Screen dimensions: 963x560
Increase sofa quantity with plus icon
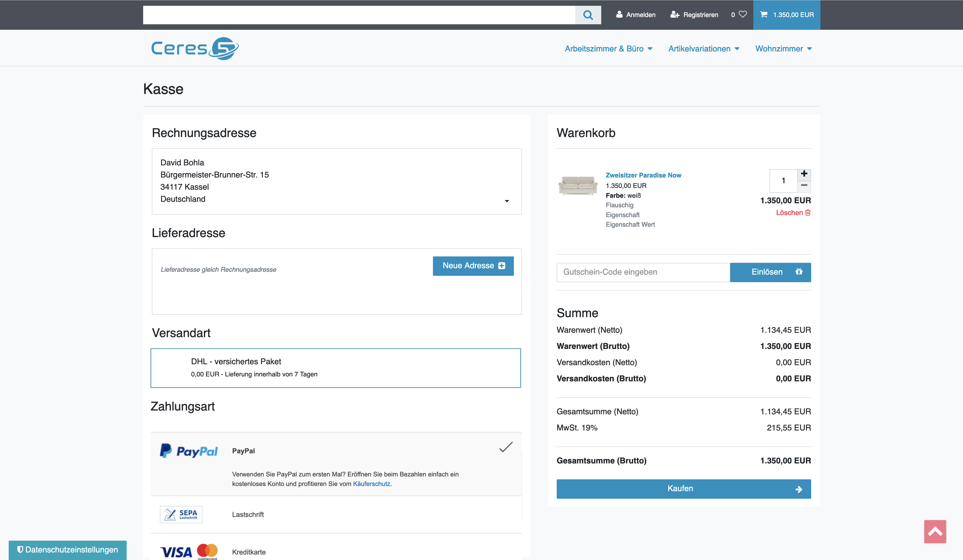pyautogui.click(x=804, y=174)
